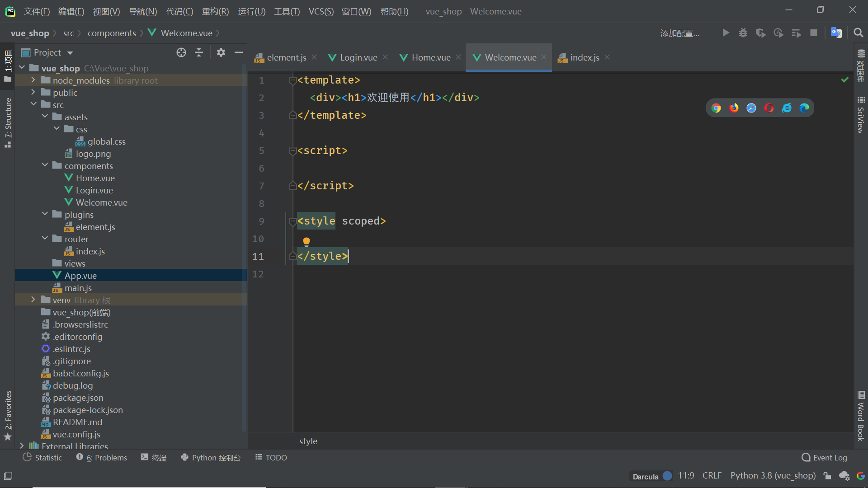
Task: Open the 重构(R) menu
Action: (215, 11)
